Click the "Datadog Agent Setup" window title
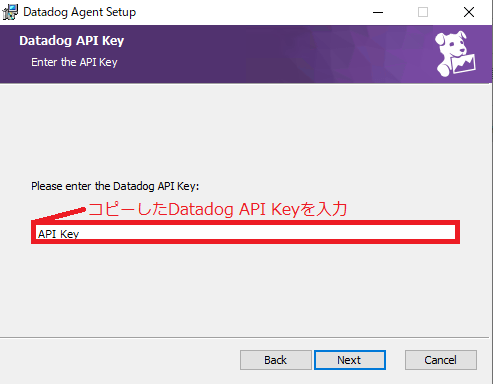Image resolution: width=493 pixels, height=384 pixels. (79, 12)
